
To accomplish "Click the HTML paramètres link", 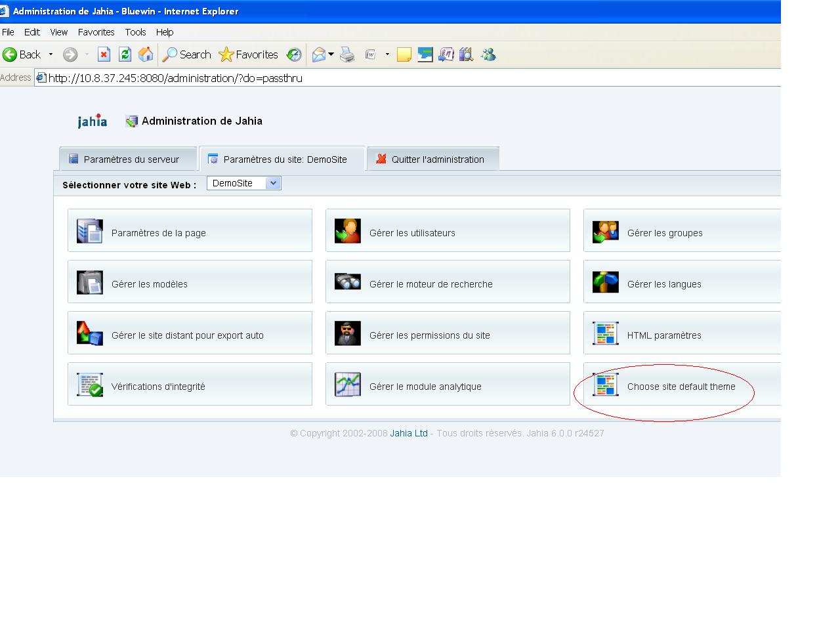I will click(664, 335).
